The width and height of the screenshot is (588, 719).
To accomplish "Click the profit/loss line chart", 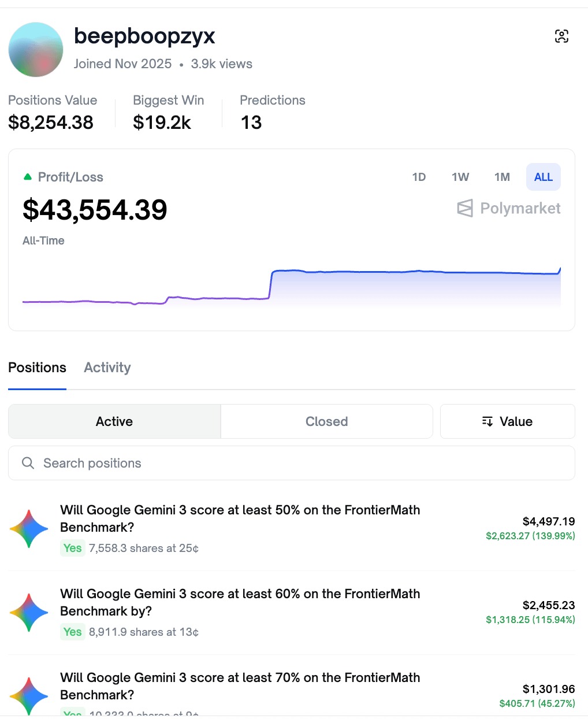I will point(292,286).
